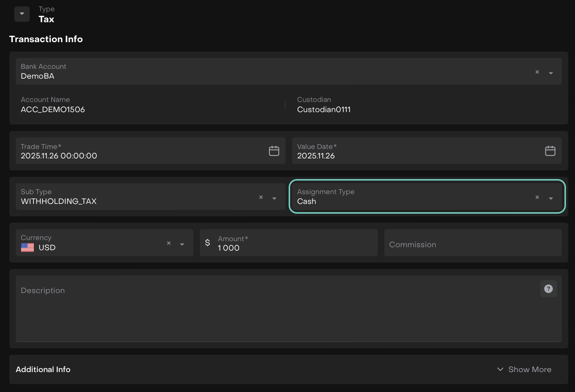The width and height of the screenshot is (575, 392).
Task: Open the Currency dropdown arrow
Action: pyautogui.click(x=182, y=244)
